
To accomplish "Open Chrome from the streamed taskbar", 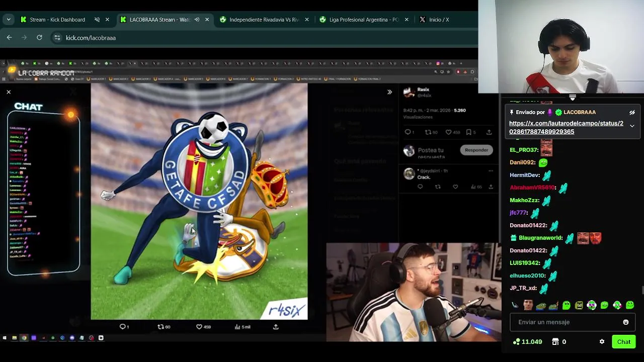I will 24,338.
